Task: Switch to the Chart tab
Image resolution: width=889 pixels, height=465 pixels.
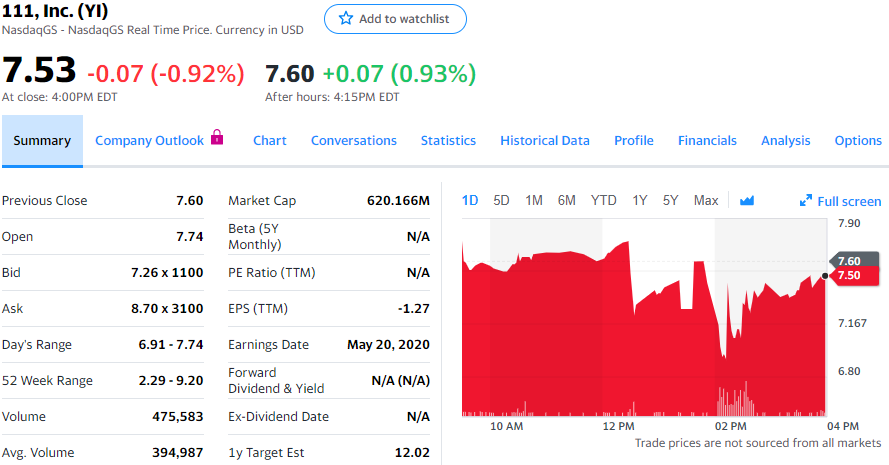Action: tap(270, 141)
